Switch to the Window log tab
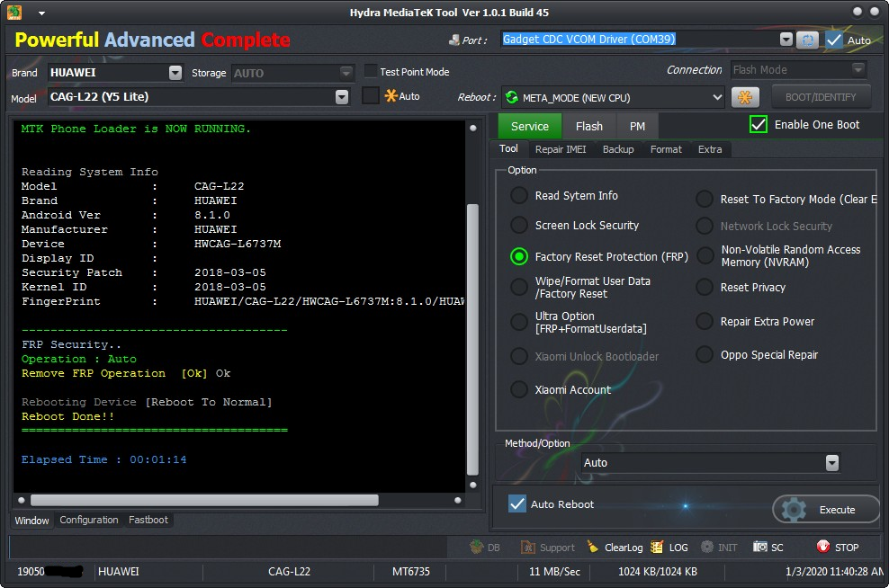The image size is (889, 588). (31, 520)
